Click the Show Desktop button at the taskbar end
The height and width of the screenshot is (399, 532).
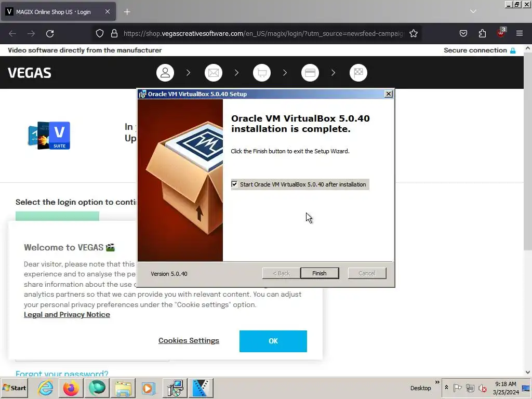[x=526, y=388]
